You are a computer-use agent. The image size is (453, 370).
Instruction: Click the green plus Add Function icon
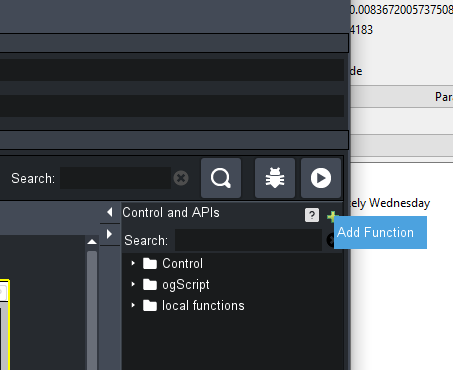click(x=331, y=216)
